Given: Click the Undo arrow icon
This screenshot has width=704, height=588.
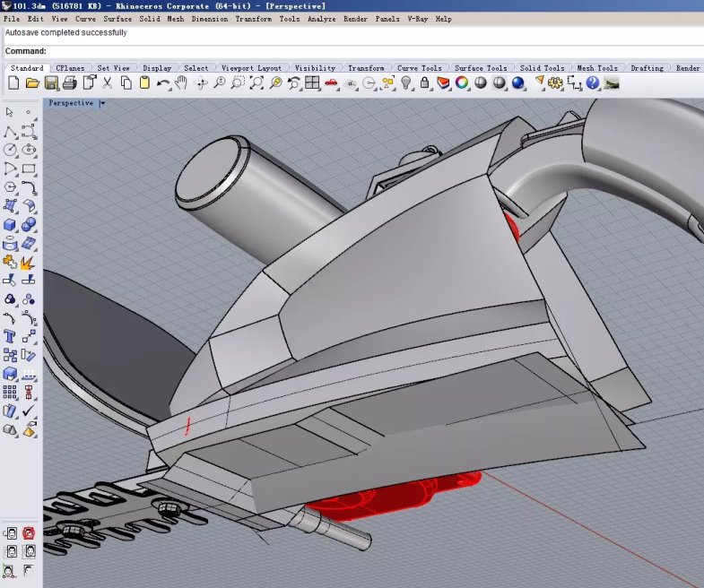Looking at the screenshot, I should [x=162, y=83].
